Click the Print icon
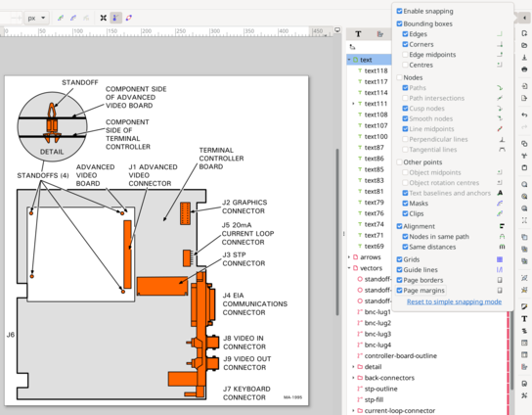This screenshot has width=532, height=415. [524, 69]
